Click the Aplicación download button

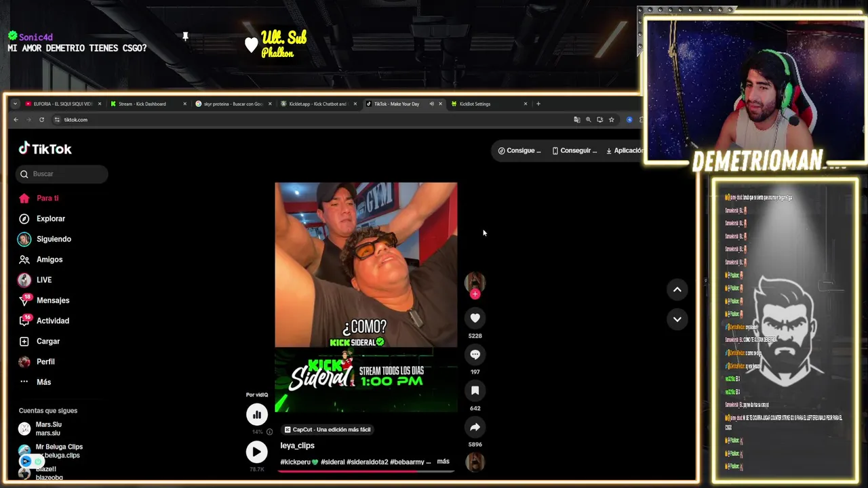624,150
